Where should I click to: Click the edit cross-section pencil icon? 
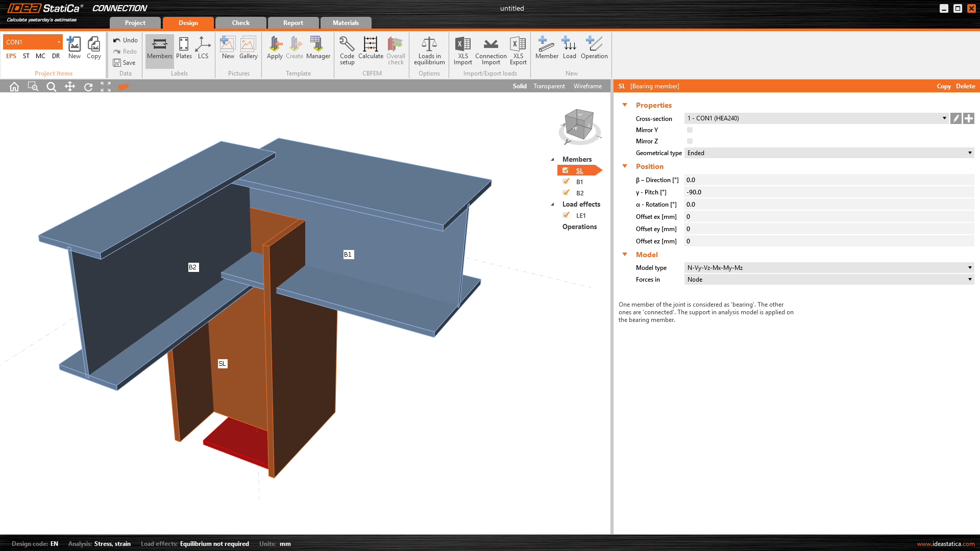click(956, 118)
